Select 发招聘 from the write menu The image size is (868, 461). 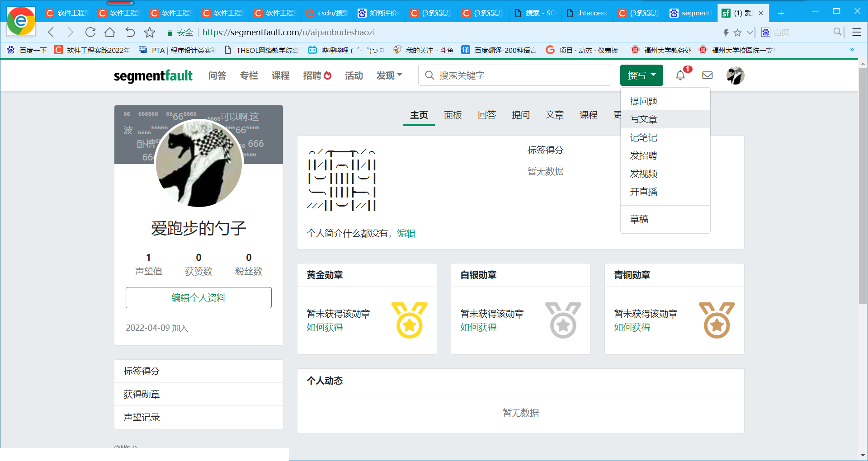(665, 155)
